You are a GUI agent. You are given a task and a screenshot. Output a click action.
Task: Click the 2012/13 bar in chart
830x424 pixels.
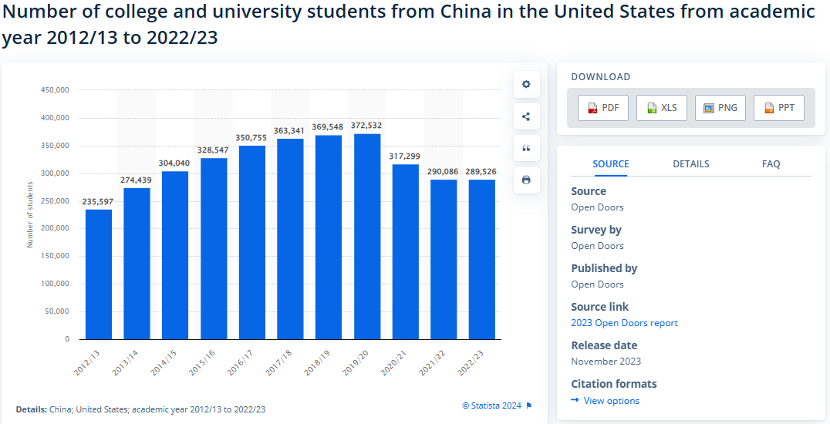[x=99, y=274]
